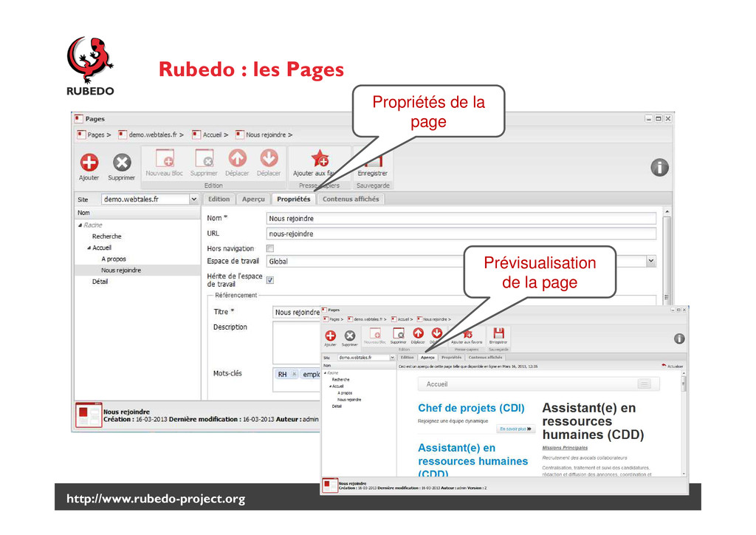Open the Espace de travail dropdown arrow

651,261
